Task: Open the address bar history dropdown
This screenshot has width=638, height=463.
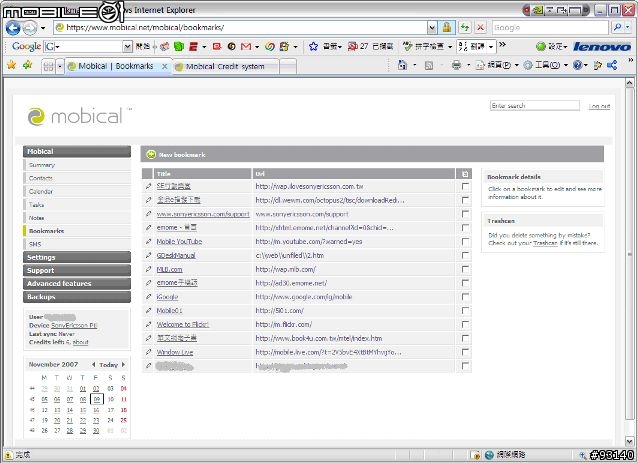Action: click(432, 27)
